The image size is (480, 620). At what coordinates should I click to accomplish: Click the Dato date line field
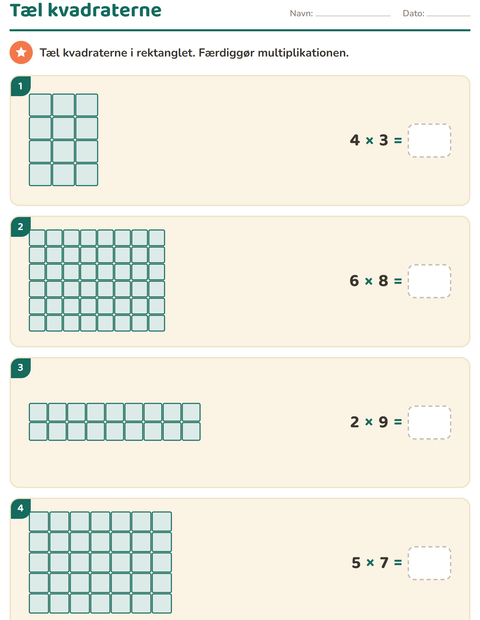[x=449, y=14]
